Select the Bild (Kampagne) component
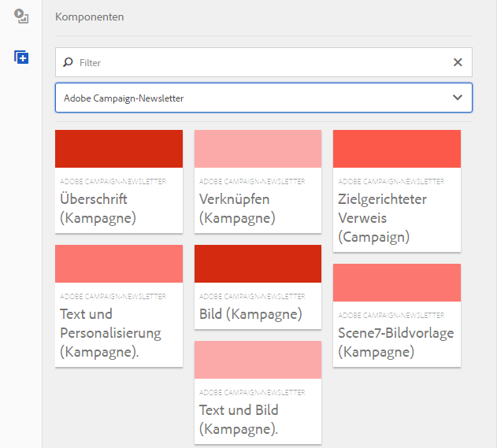This screenshot has width=497, height=448. coord(258,313)
